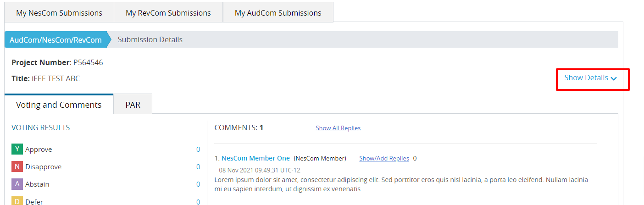The width and height of the screenshot is (644, 205).
Task: Click the Defer vote count number
Action: [198, 202]
